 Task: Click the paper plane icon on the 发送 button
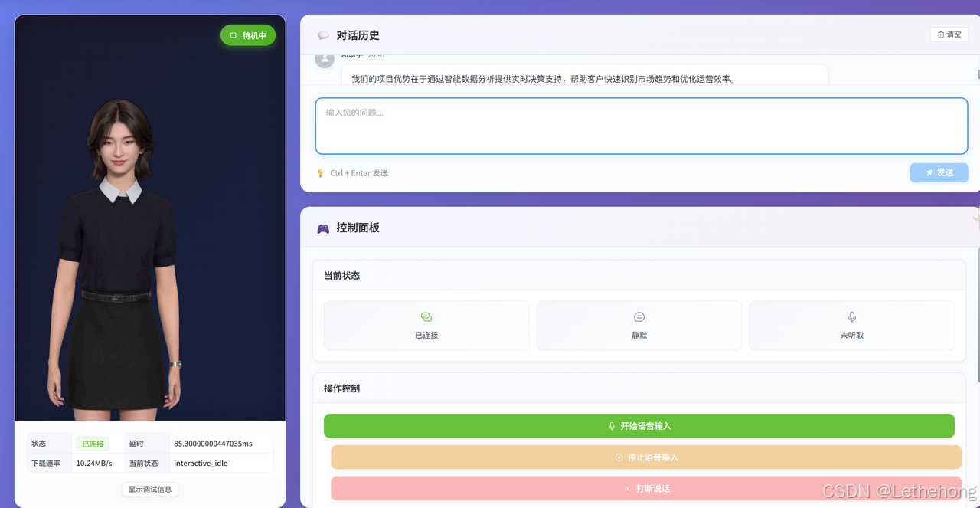pyautogui.click(x=929, y=172)
